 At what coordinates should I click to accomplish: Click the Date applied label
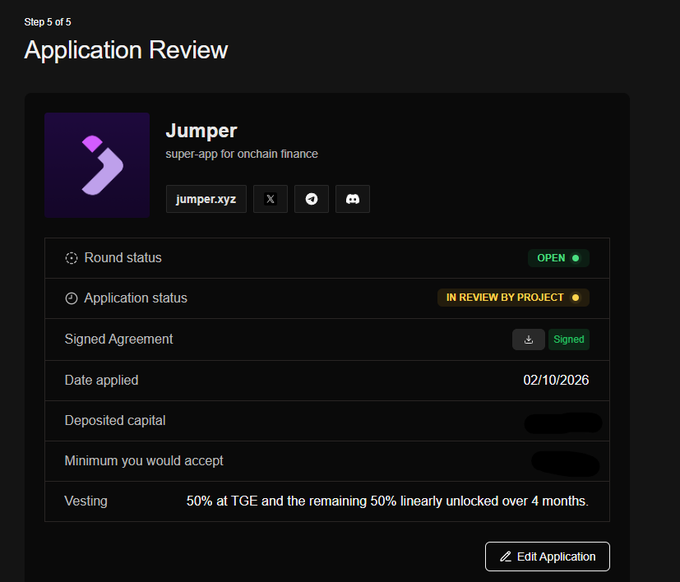coord(101,380)
